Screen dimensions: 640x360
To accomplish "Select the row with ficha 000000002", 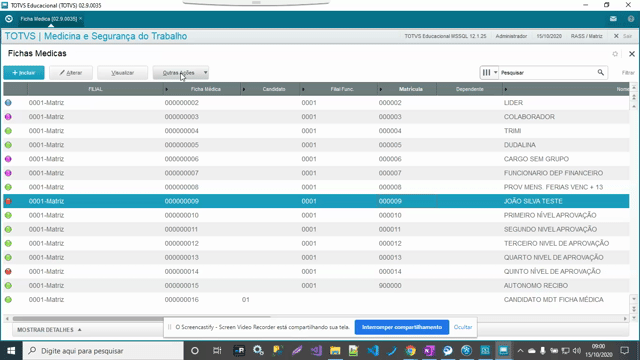I will 316,103.
